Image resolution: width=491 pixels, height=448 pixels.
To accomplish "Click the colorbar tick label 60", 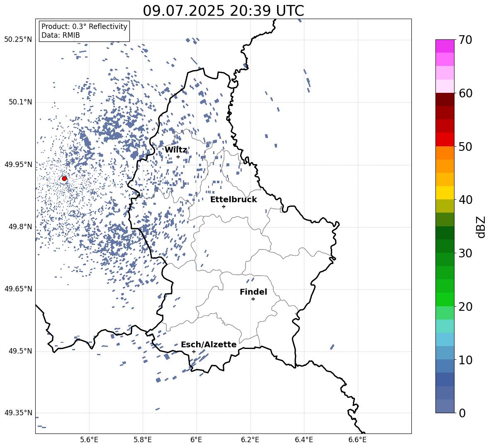I will (x=465, y=93).
